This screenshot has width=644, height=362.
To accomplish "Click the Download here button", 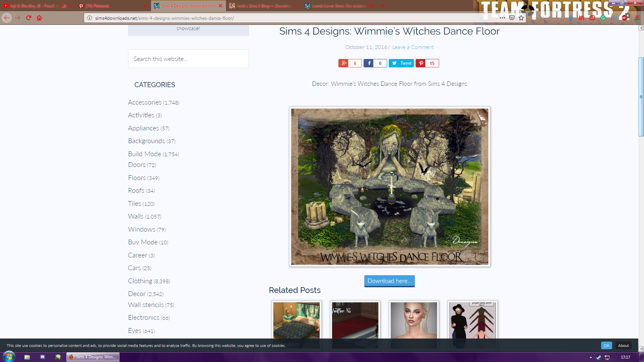I will [x=389, y=281].
